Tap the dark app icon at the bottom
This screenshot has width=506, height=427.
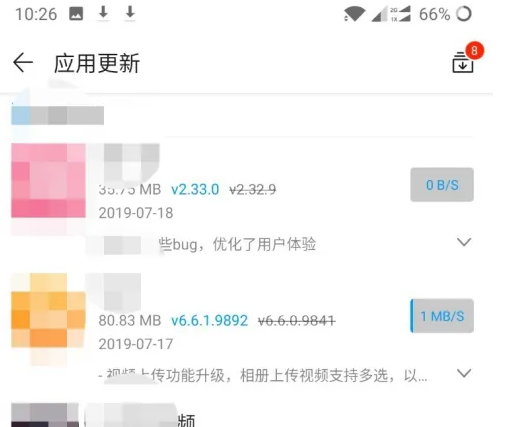45,415
